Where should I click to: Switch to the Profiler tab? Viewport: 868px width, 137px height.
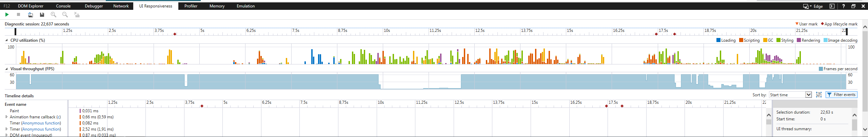pyautogui.click(x=191, y=6)
